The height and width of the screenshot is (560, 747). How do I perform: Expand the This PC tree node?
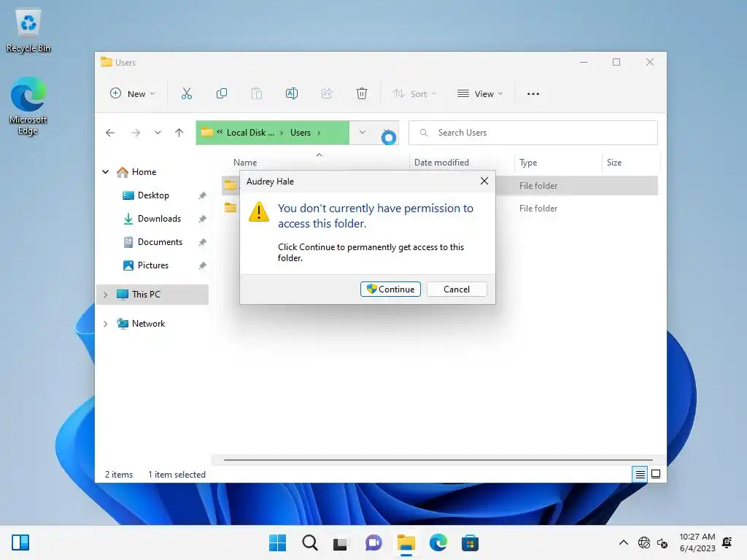[x=106, y=295]
